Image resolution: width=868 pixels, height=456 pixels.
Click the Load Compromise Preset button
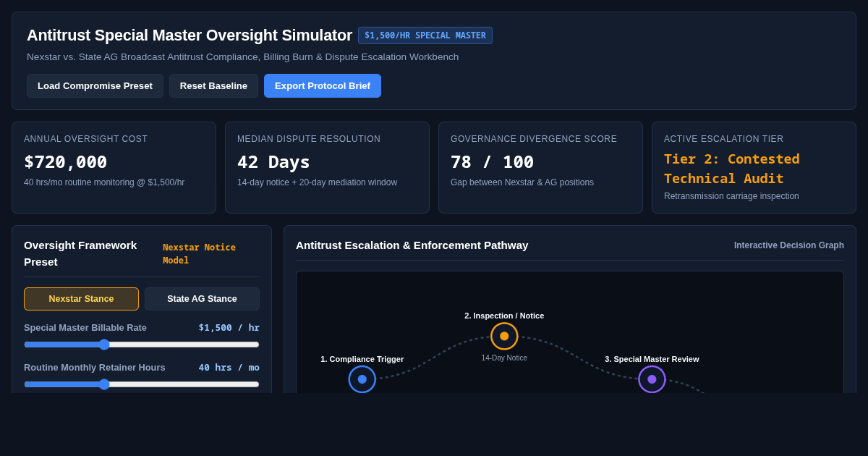coord(95,85)
